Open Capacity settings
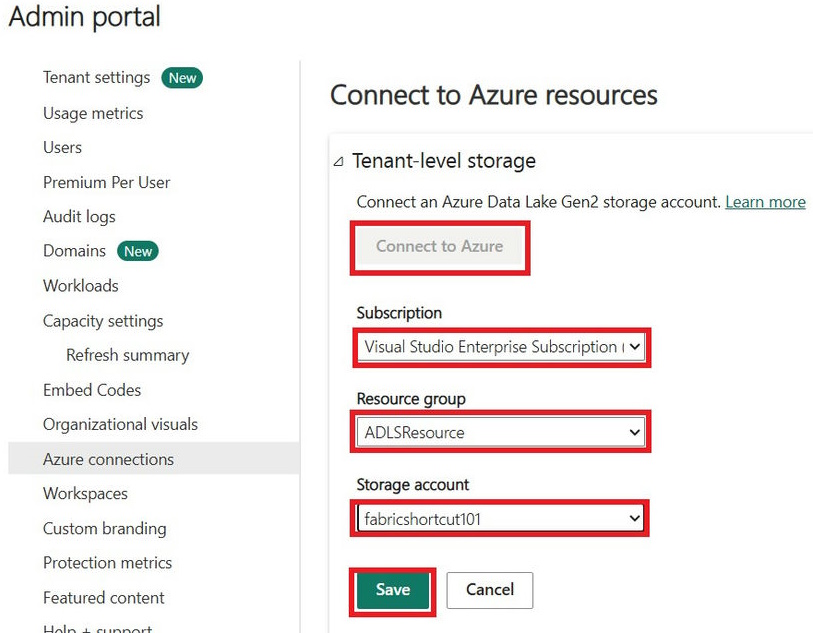This screenshot has width=813, height=633. [x=103, y=320]
